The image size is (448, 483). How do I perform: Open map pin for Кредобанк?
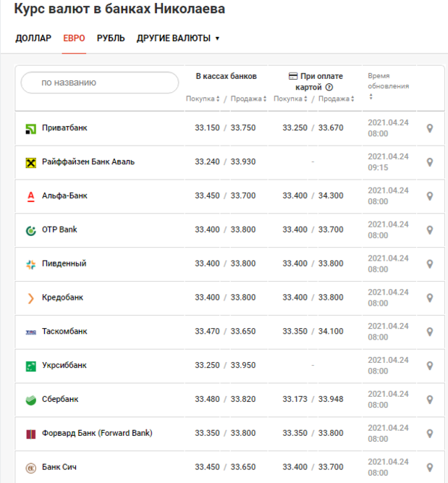tap(430, 298)
